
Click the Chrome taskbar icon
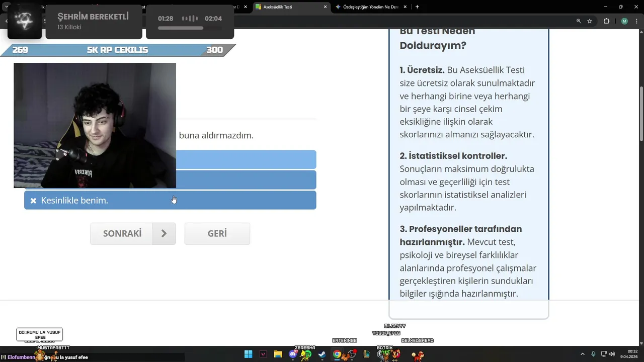[337, 354]
